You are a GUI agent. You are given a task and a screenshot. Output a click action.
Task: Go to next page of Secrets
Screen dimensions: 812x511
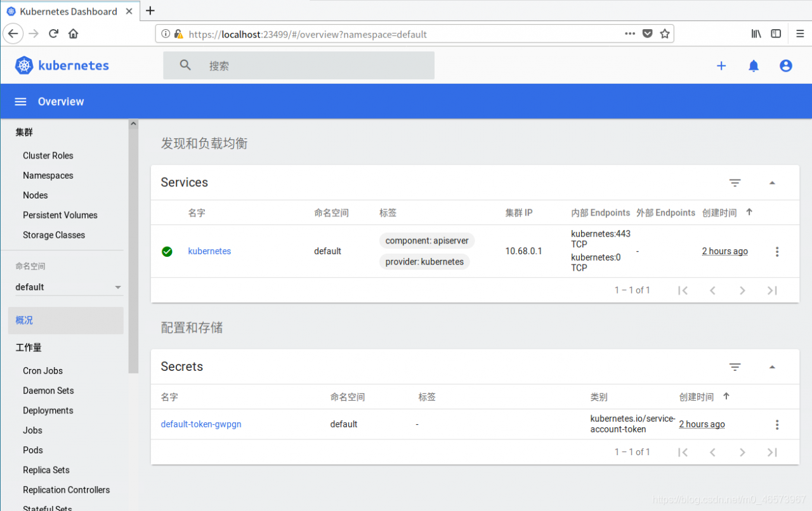[x=742, y=452]
